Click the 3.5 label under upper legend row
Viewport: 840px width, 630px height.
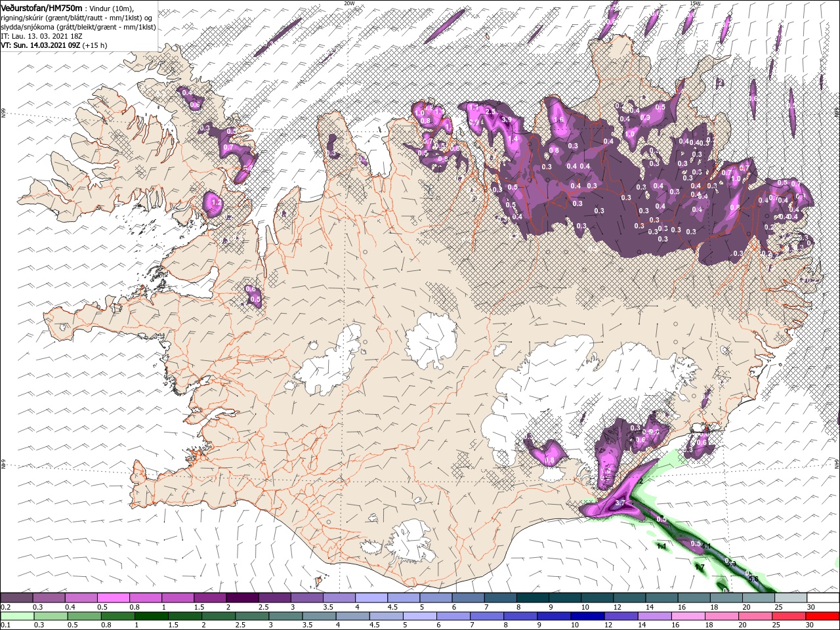[328, 607]
